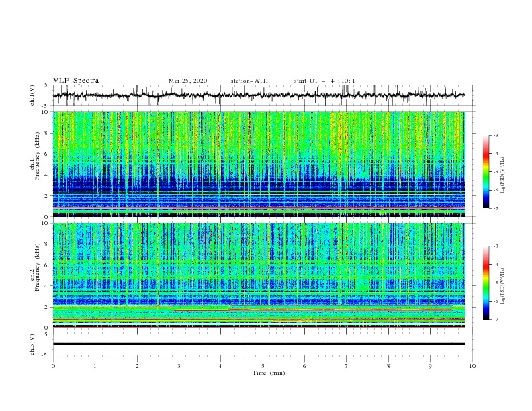532x411 pixels.
Task: Click the ch.2 spectrogram color bar
Action: coord(486,283)
